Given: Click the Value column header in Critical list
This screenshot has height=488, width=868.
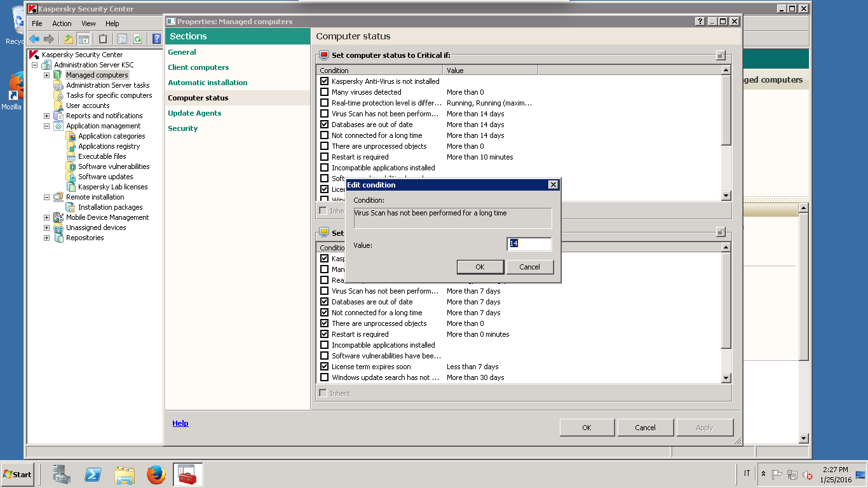Looking at the screenshot, I should coord(491,71).
